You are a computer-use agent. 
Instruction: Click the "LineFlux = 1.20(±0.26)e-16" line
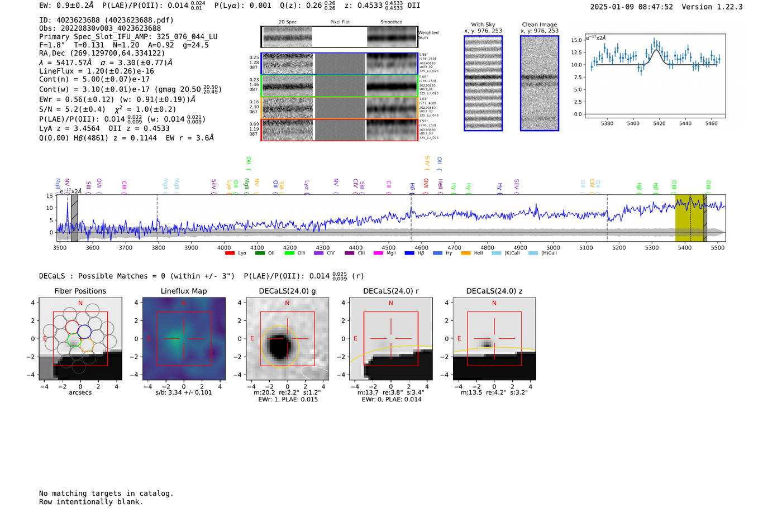[x=97, y=71]
